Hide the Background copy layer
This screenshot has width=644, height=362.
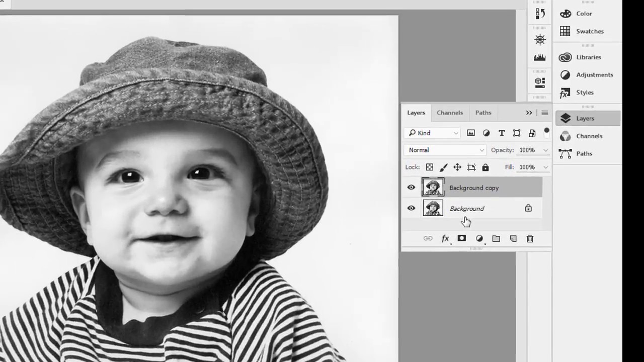pos(411,188)
